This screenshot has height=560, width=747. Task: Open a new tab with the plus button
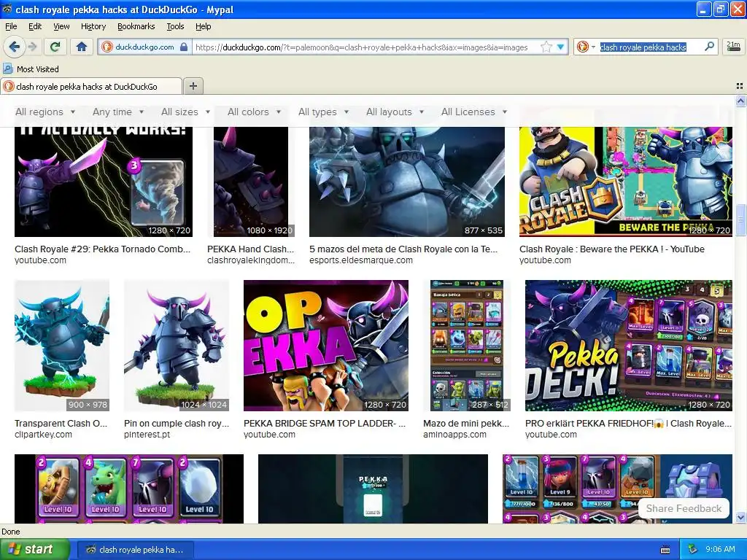pyautogui.click(x=193, y=86)
